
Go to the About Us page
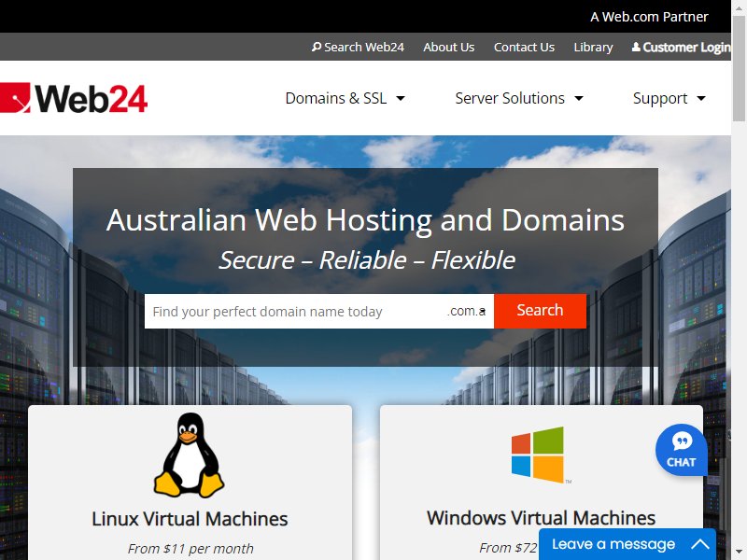click(x=449, y=47)
